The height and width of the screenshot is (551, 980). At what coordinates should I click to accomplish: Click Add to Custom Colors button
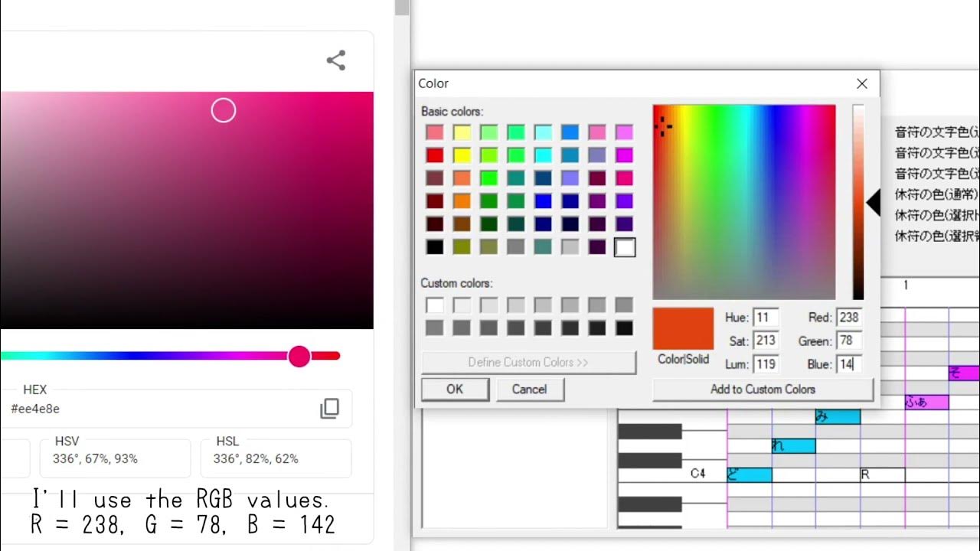click(x=763, y=389)
